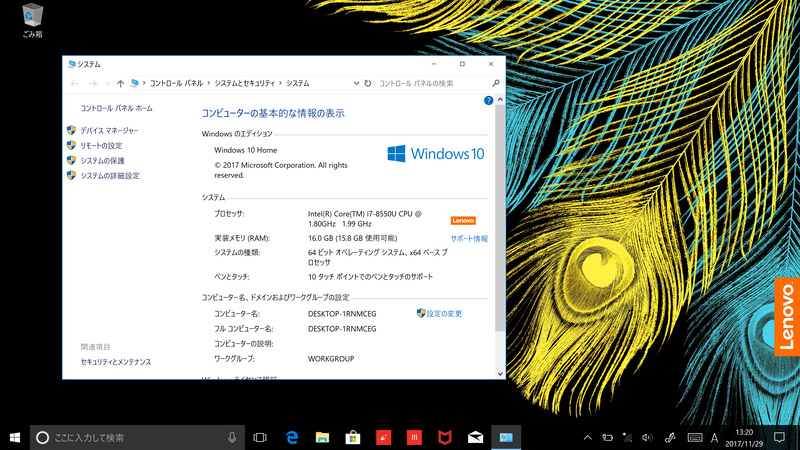Open the Mail app from the taskbar
Viewport: 800px width, 450px height.
[475, 437]
